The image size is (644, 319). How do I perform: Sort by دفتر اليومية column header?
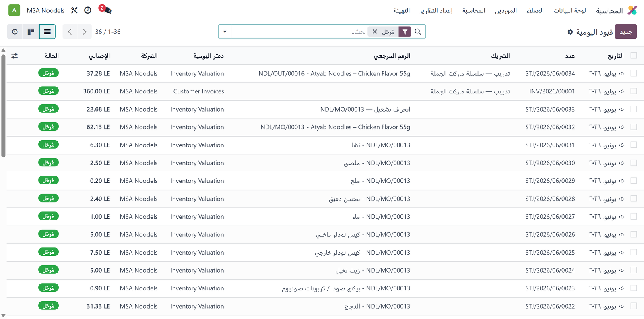tap(208, 56)
